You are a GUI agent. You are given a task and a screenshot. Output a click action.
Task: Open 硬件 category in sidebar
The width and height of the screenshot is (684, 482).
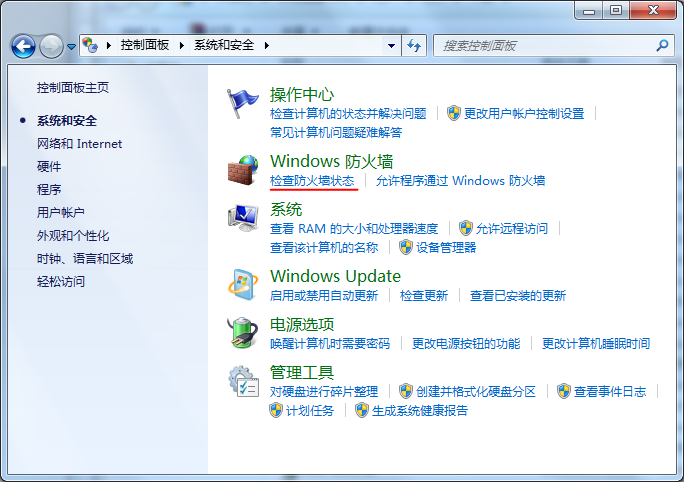point(49,167)
